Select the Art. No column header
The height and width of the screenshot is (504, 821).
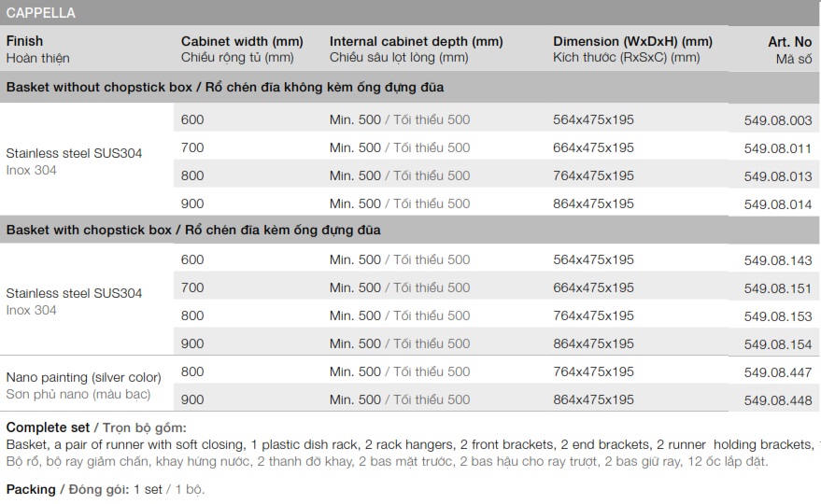(x=789, y=42)
